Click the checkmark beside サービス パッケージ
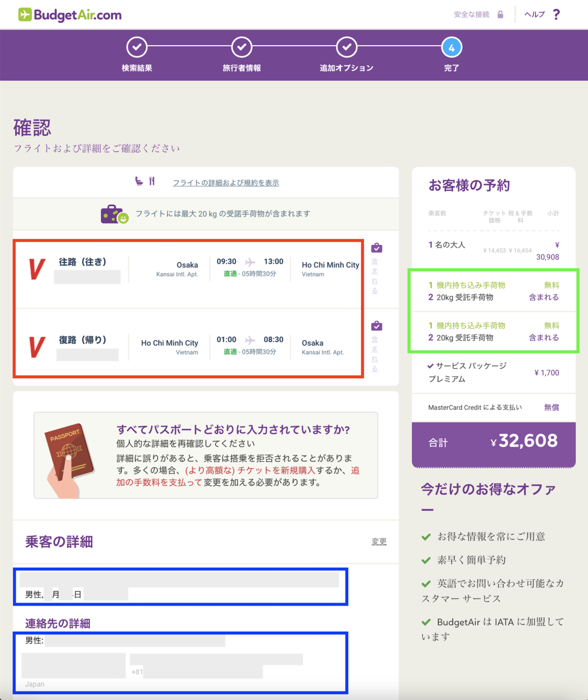 click(430, 366)
